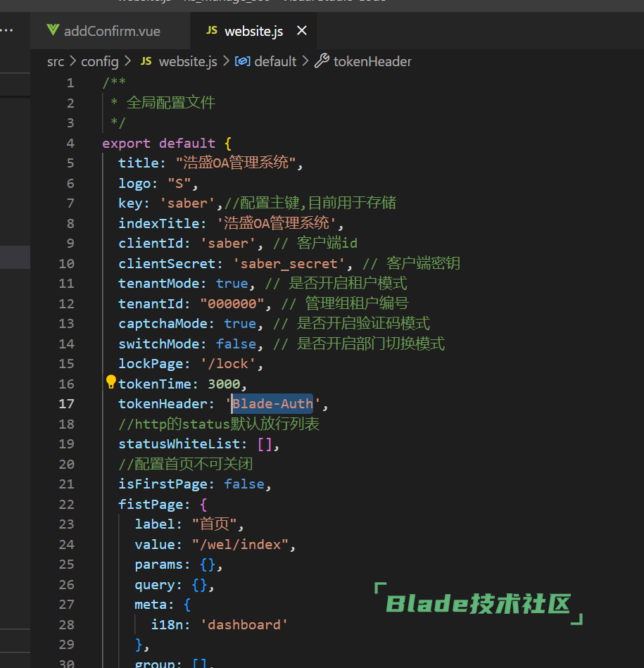The width and height of the screenshot is (644, 668).
Task: Click the src breadcrumb segment
Action: click(x=56, y=62)
